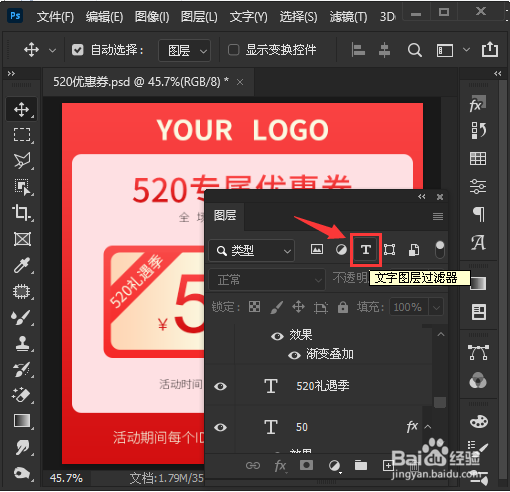This screenshot has height=492, width=510.
Task: Hide the 50 text layer
Action: 220,427
